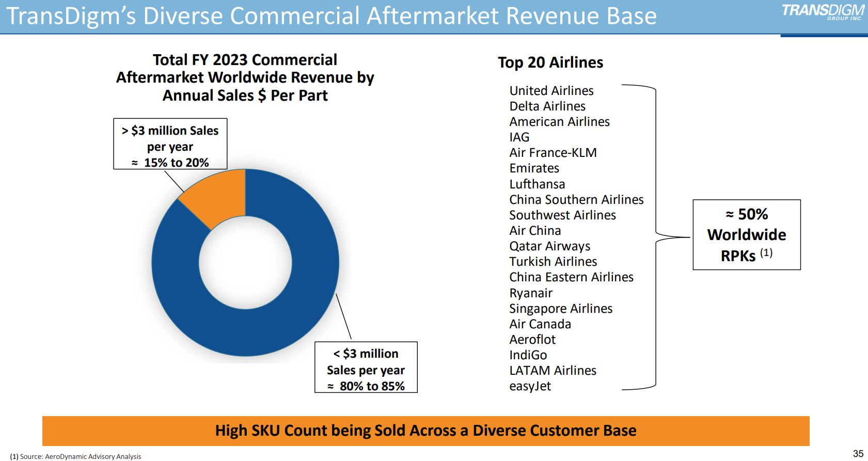This screenshot has height=461, width=868.
Task: Click the 'IndiGo' list entry
Action: click(x=528, y=355)
